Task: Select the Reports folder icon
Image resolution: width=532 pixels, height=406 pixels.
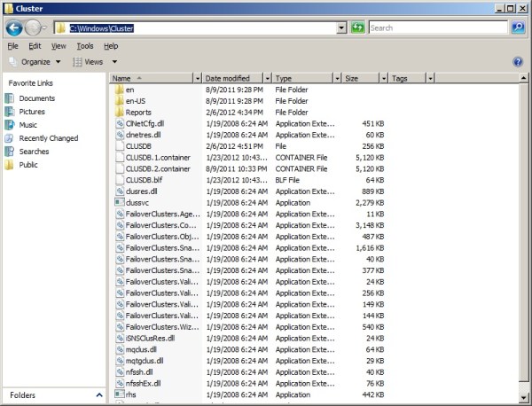Action: coord(119,113)
